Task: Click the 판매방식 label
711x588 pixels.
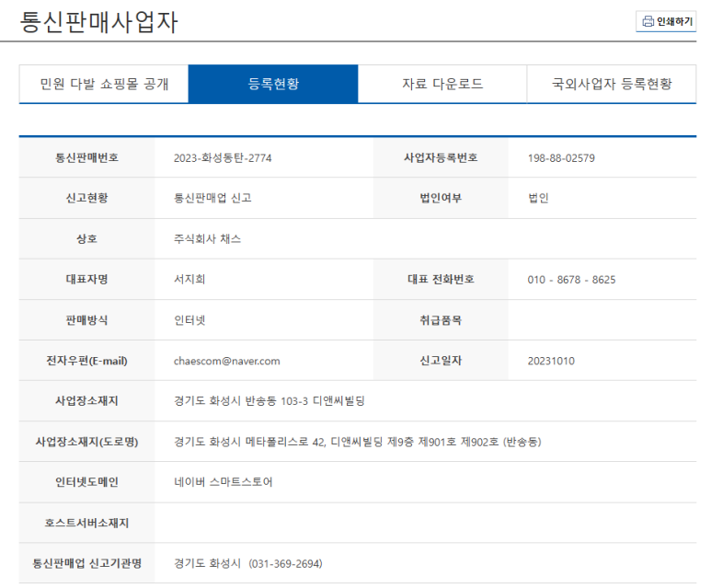Action: tap(86, 320)
